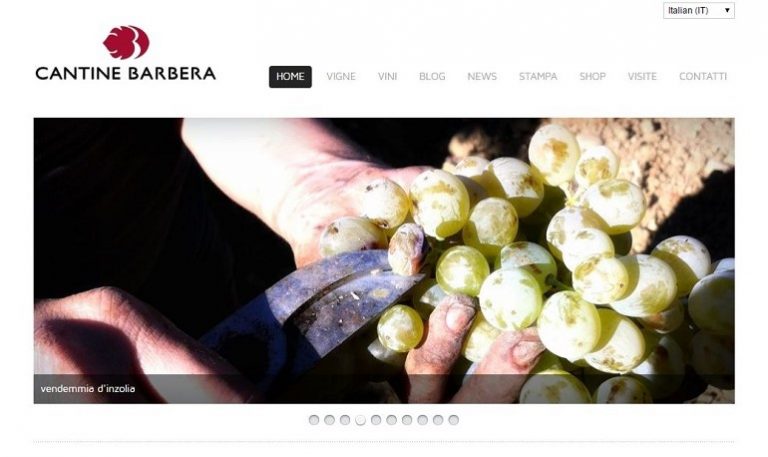Visit the BLOG section
The height and width of the screenshot is (457, 768).
point(432,76)
